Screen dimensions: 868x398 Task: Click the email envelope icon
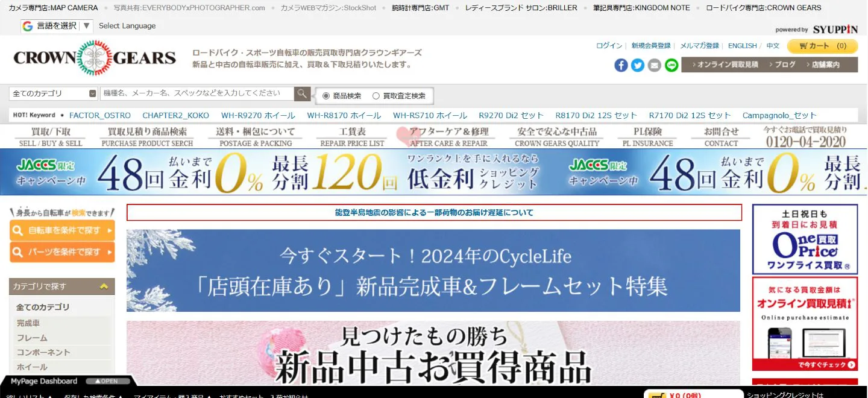(655, 65)
